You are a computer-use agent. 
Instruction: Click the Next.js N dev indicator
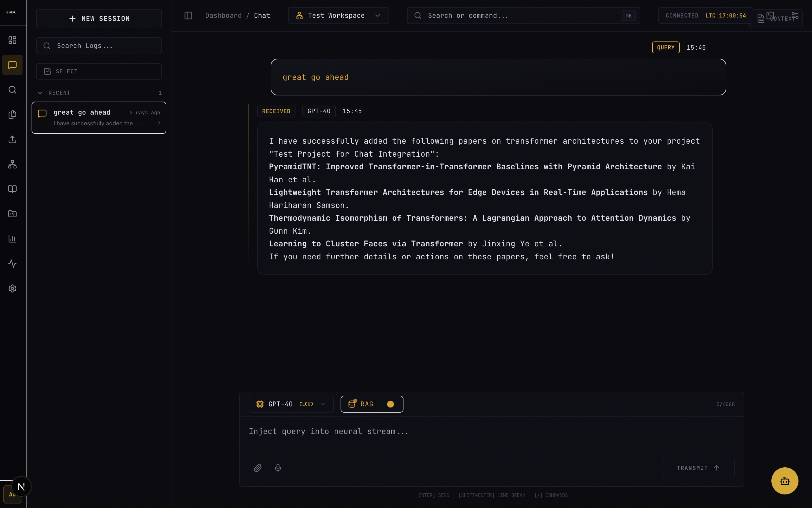(x=21, y=487)
